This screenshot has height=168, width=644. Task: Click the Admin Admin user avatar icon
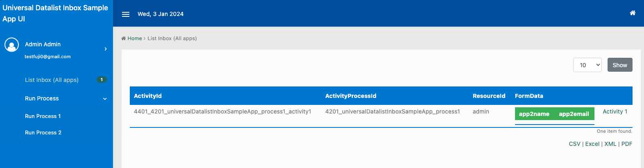pos(11,45)
